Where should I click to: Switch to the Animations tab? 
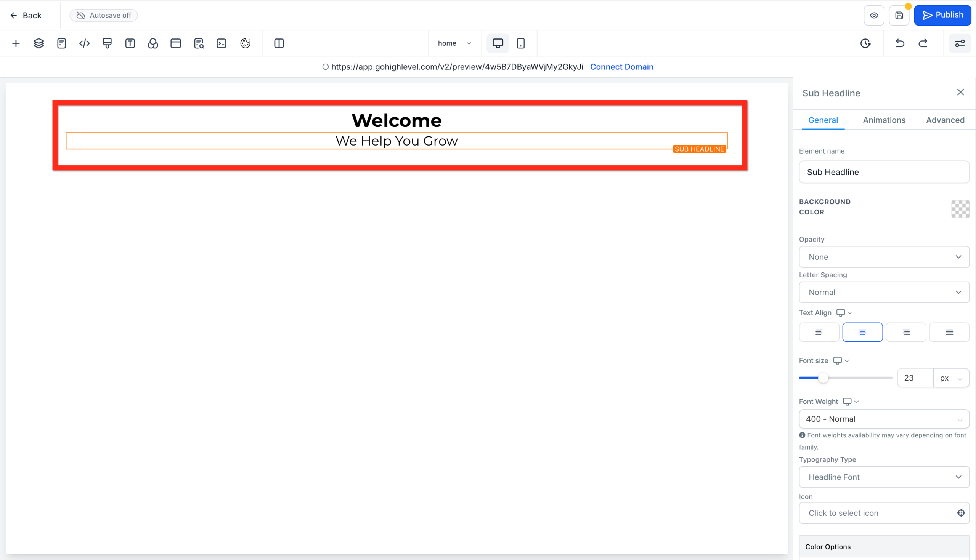(884, 120)
